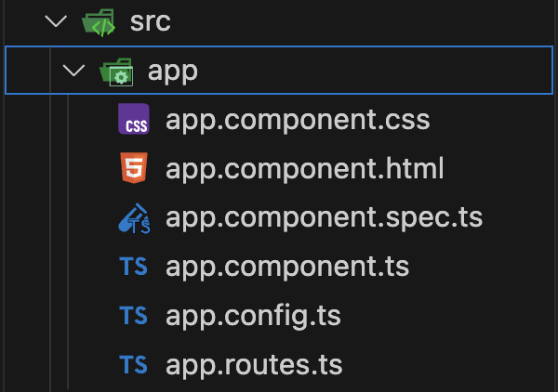Open app.config.ts file
558x392 pixels.
[x=253, y=316]
